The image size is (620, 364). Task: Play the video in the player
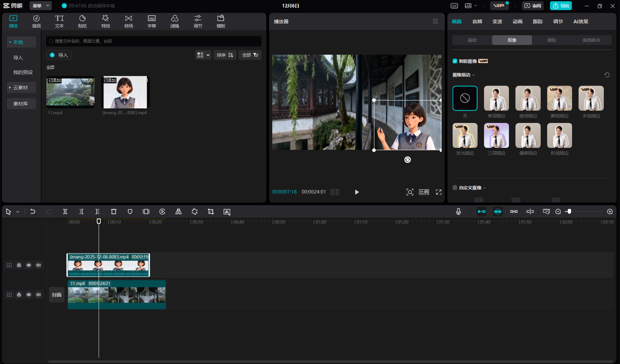(x=357, y=192)
